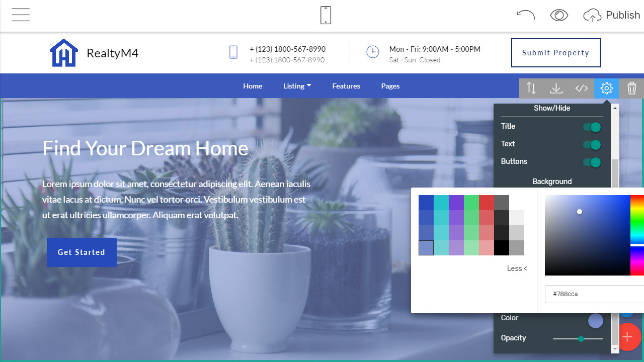644x362 pixels.
Task: Open the Pages menu item
Action: tap(390, 86)
